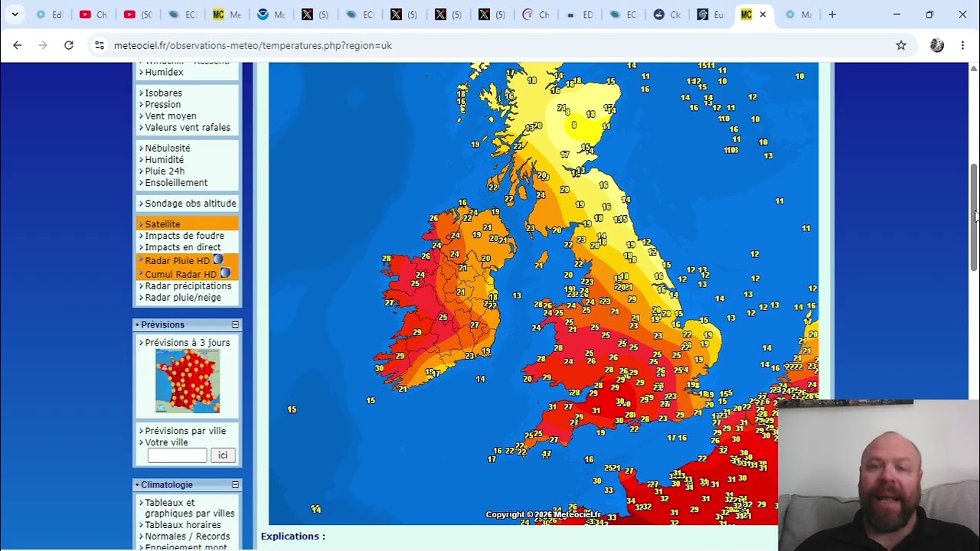The image size is (980, 551).
Task: Click the UK temperature map image
Action: (x=544, y=293)
